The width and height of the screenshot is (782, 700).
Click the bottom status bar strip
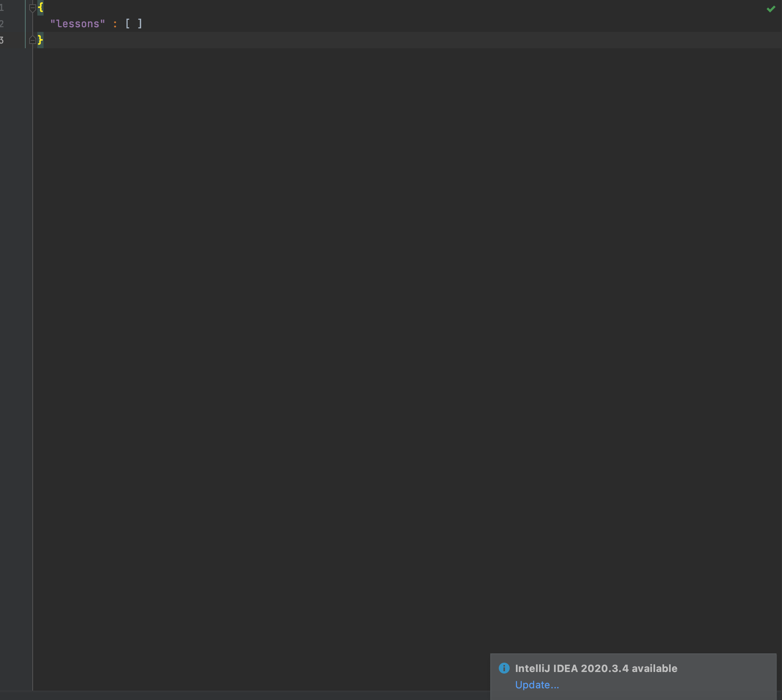tap(233, 695)
